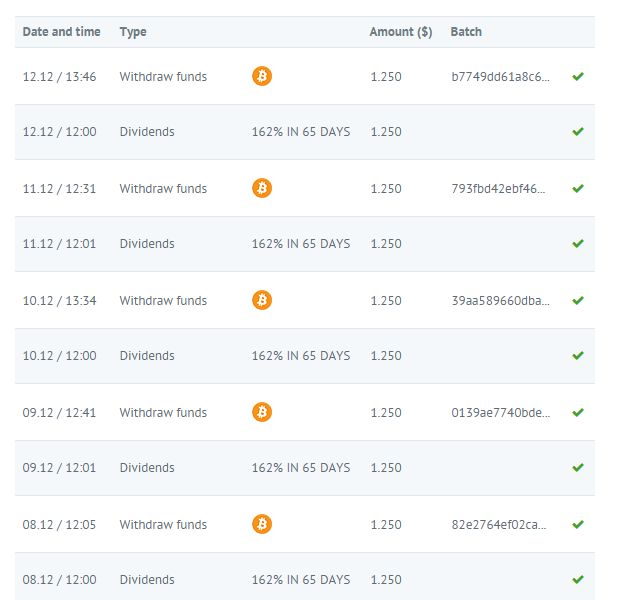Click Bitcoin icon in 09.12 / 12:41 withdrawal
Image resolution: width=621 pixels, height=600 pixels.
point(262,412)
